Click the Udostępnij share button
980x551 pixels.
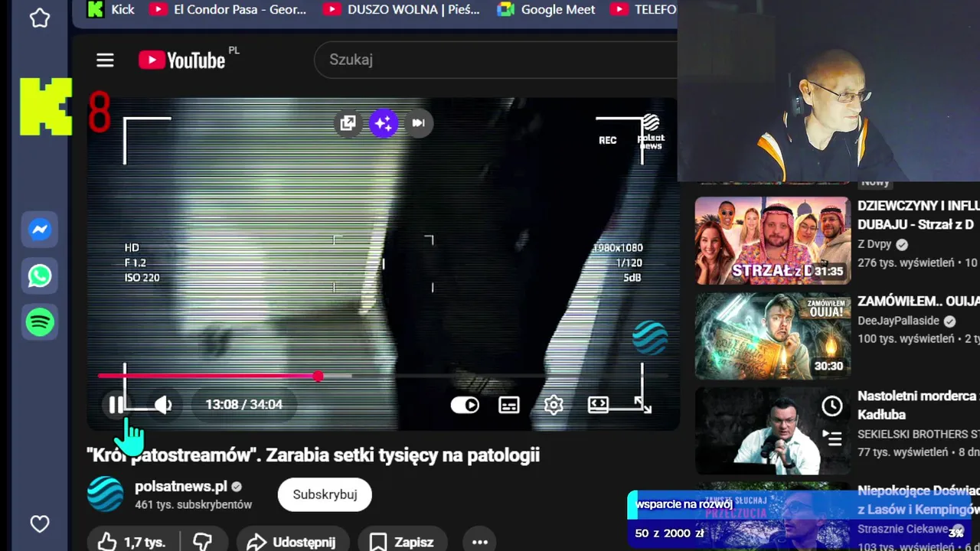292,542
